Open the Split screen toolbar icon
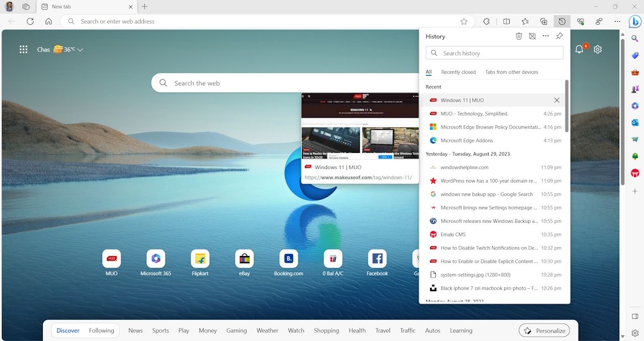The width and height of the screenshot is (644, 341). (507, 22)
